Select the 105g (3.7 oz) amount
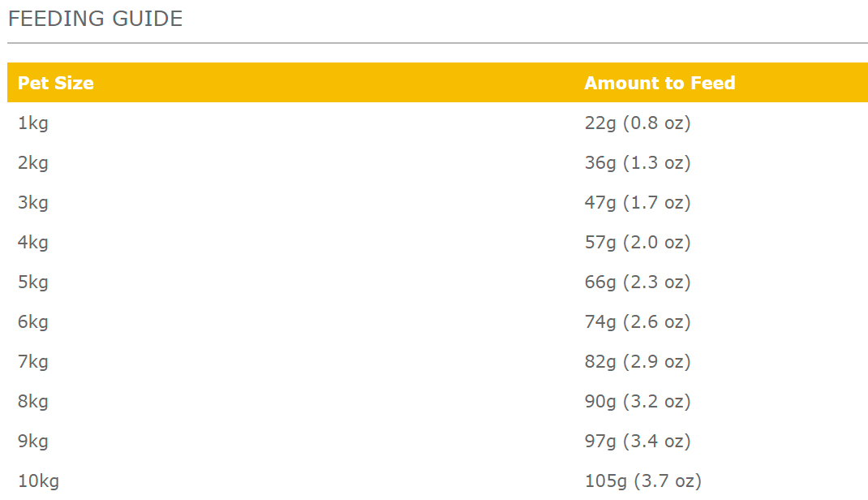Image resolution: width=868 pixels, height=500 pixels. point(642,481)
